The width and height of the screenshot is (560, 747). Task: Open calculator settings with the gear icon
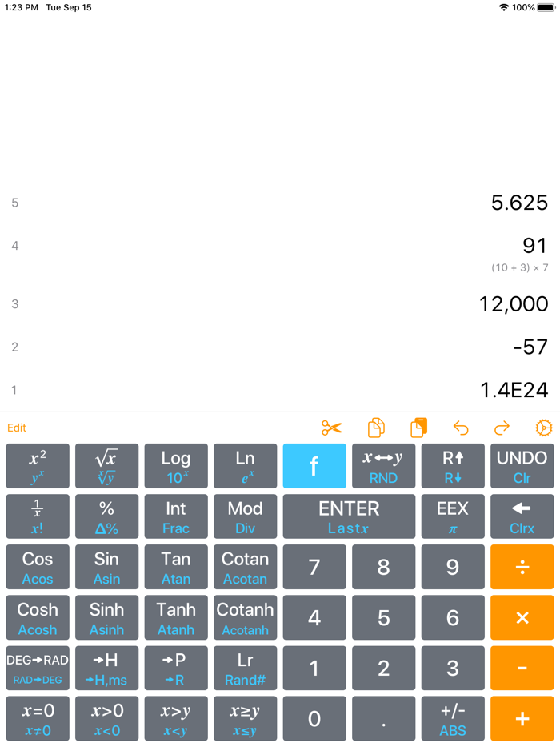pyautogui.click(x=544, y=428)
